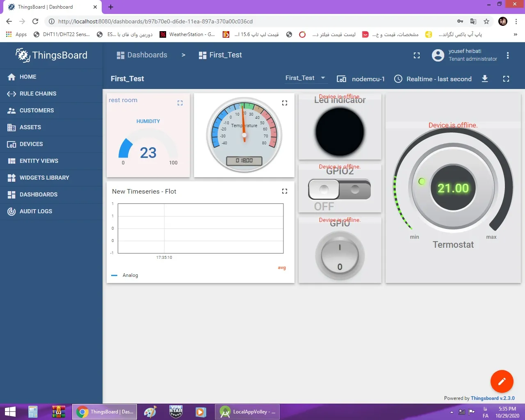Expand the rest room humidity widget fullscreen
525x420 pixels.
180,103
